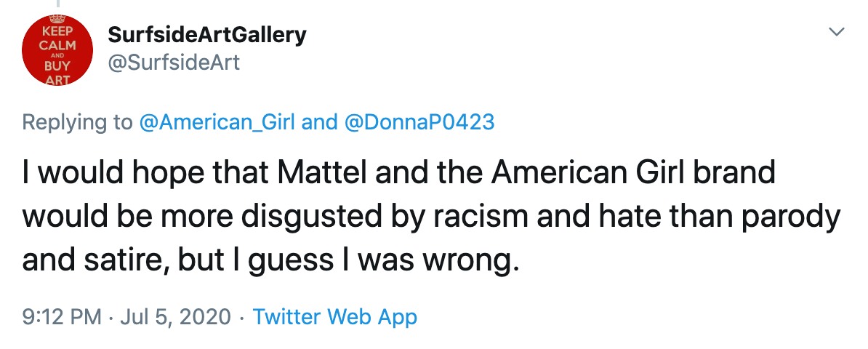Click the crown at top of avatar
868x349 pixels.
point(57,19)
